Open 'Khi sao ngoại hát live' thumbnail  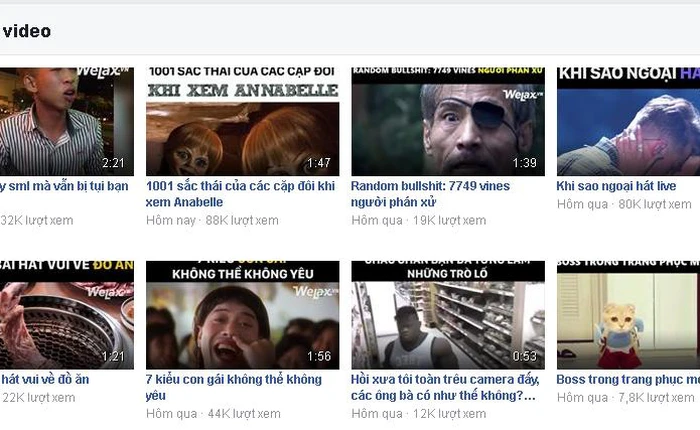click(x=628, y=121)
